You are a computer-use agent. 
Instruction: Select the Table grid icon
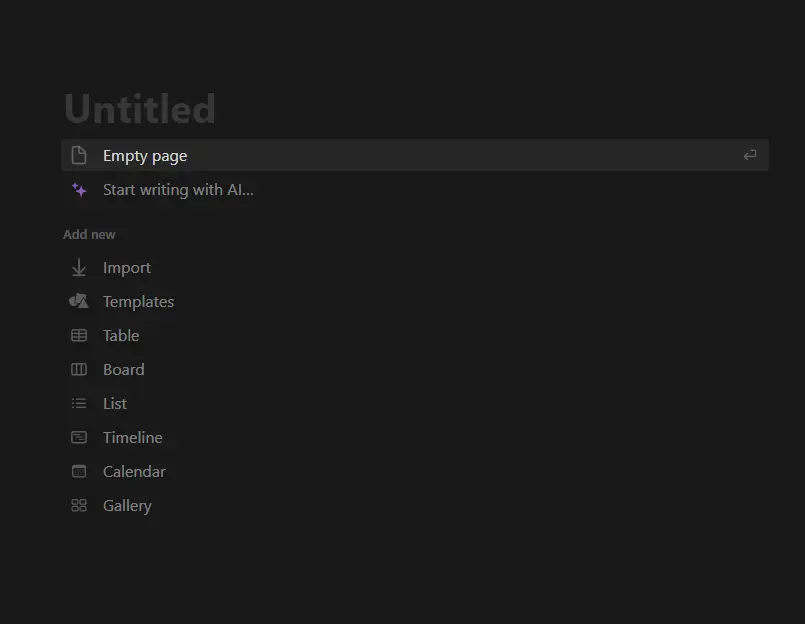pyautogui.click(x=78, y=335)
